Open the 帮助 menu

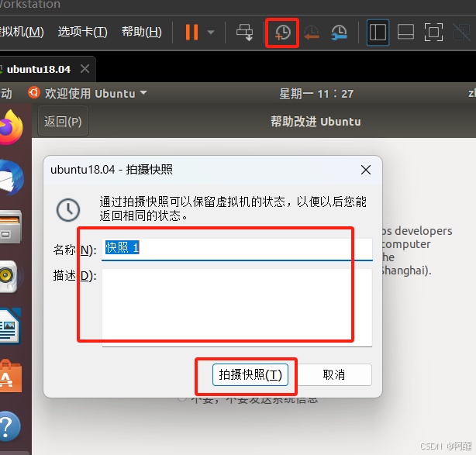pos(141,32)
